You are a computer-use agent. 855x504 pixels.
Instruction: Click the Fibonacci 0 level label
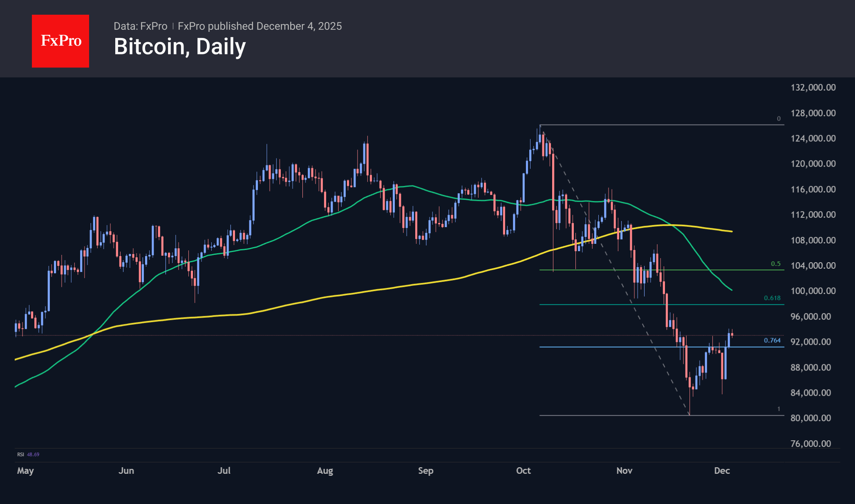(779, 119)
